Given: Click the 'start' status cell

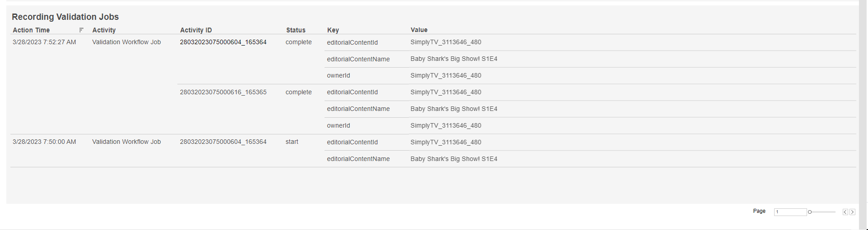Looking at the screenshot, I should click(292, 142).
